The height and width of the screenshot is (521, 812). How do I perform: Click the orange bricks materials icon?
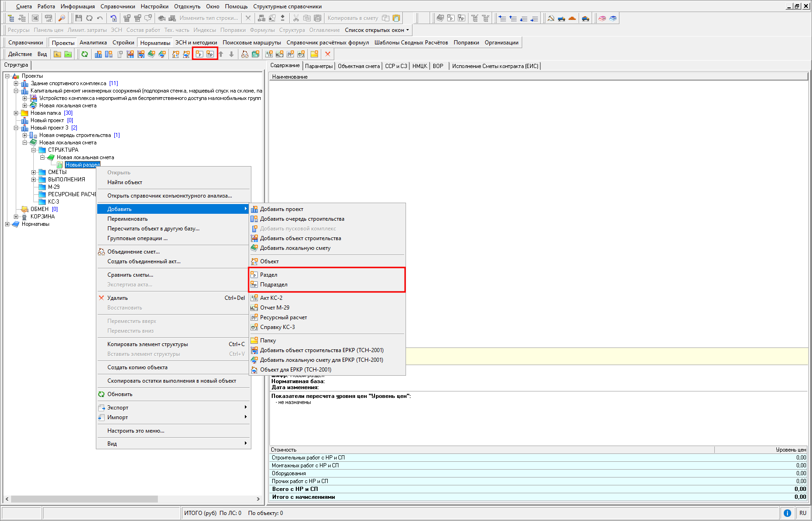tap(572, 19)
